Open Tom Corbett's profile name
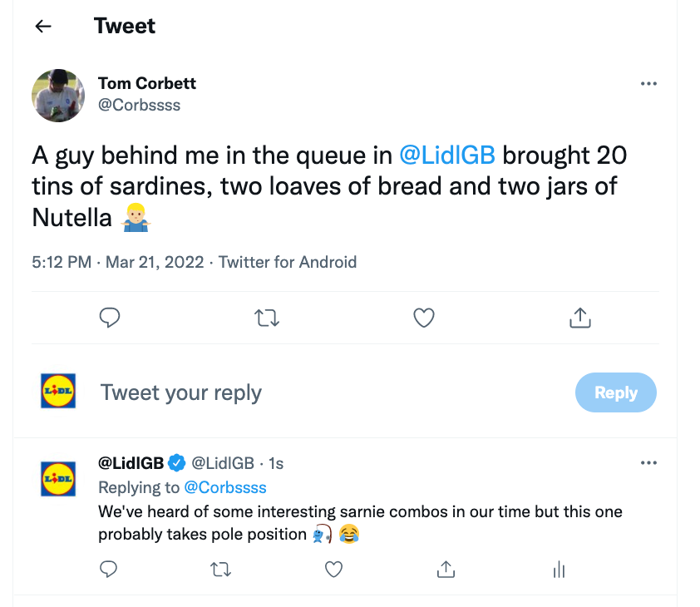This screenshot has height=607, width=700. pos(147,83)
